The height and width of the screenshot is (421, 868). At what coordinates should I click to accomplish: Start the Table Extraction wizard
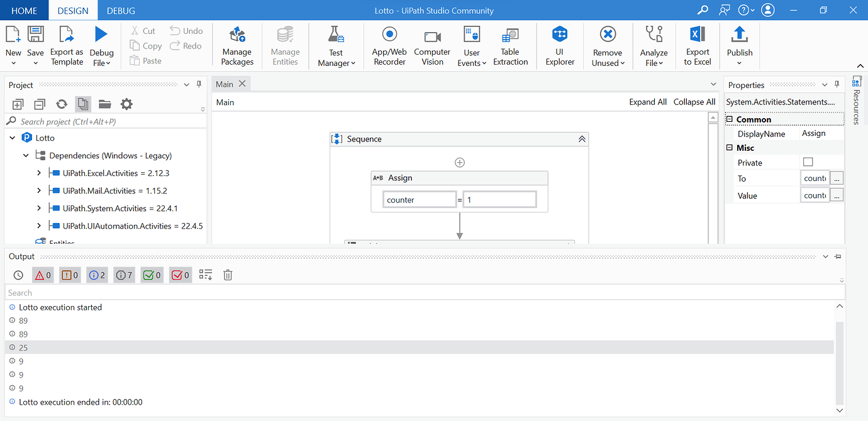pyautogui.click(x=510, y=45)
